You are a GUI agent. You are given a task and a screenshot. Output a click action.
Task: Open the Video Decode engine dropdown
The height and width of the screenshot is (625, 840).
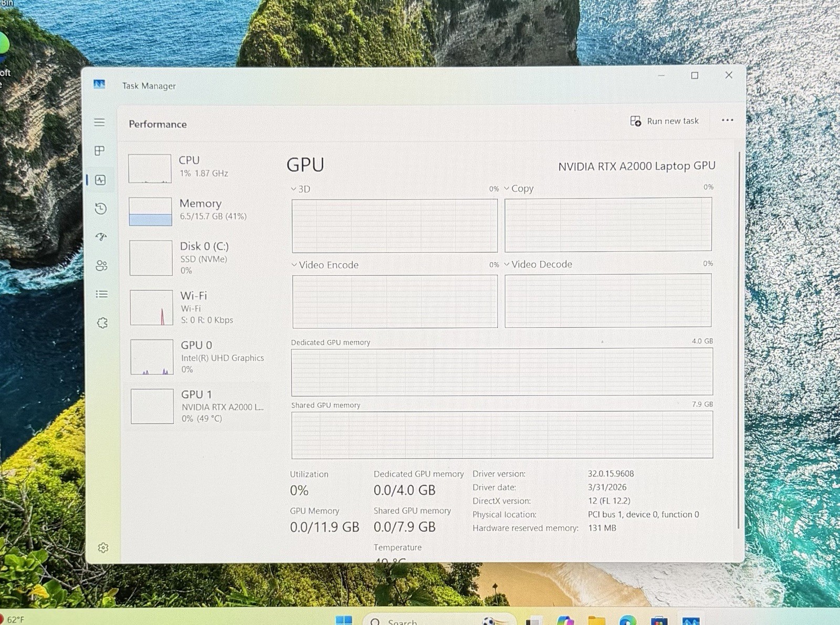tap(538, 264)
